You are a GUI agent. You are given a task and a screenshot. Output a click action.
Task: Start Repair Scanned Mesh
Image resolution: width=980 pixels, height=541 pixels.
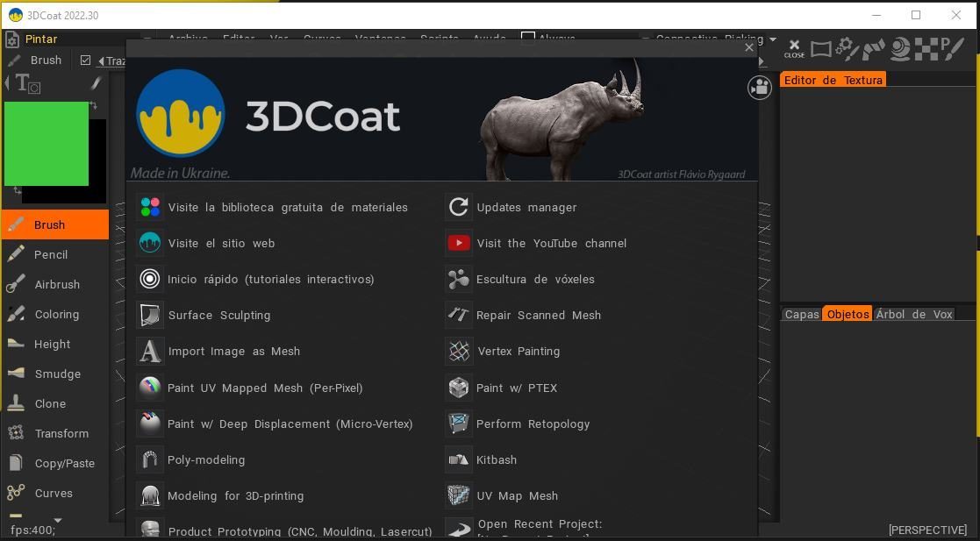click(x=523, y=315)
